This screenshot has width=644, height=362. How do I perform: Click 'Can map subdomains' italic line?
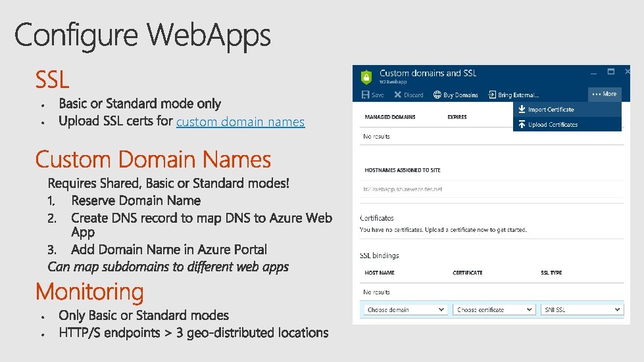coord(168,267)
